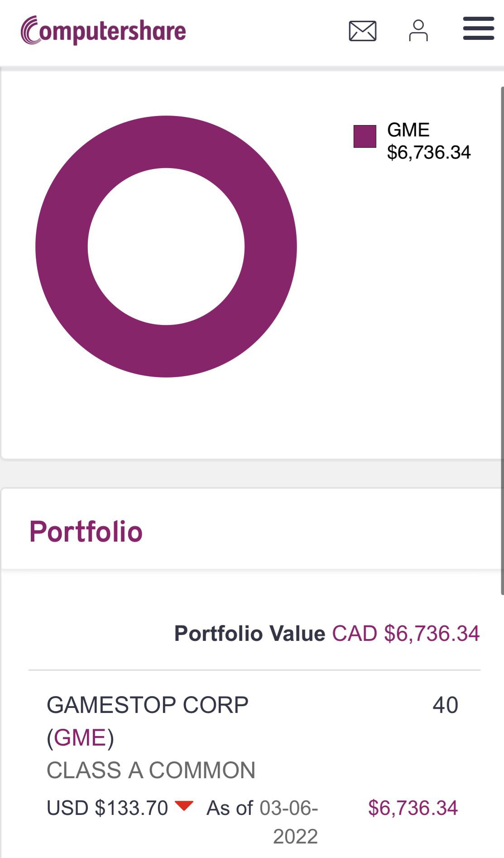The height and width of the screenshot is (858, 504).
Task: Click the vertical scrollbar on right edge
Action: [502, 340]
